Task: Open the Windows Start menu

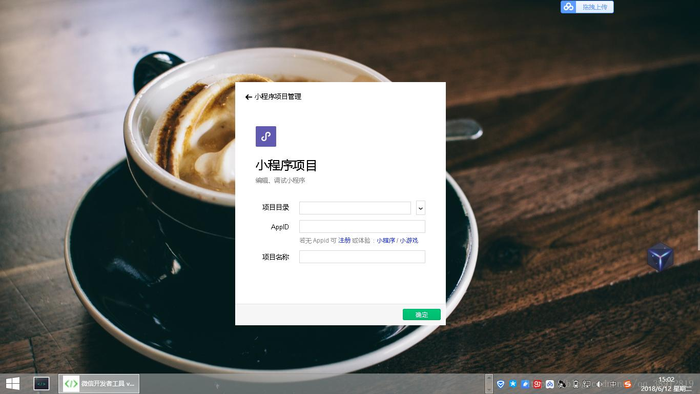Action: 12,383
